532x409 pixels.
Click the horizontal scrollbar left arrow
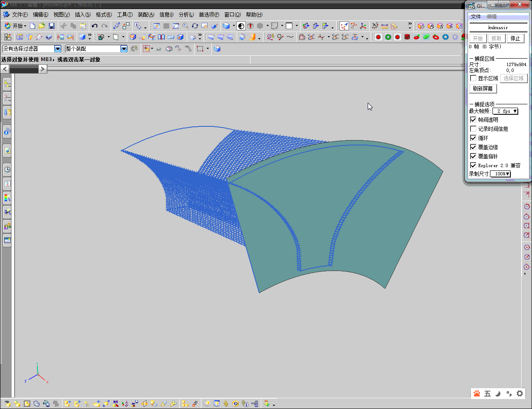click(x=5, y=69)
